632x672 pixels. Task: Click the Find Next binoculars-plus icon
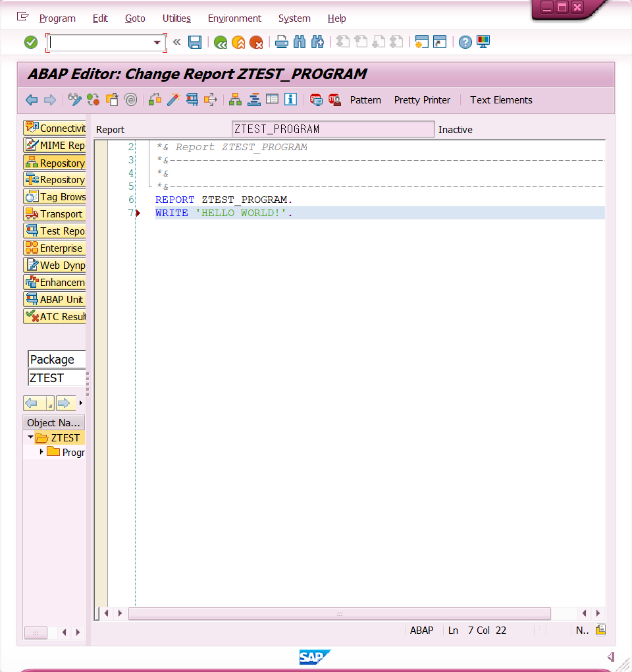(x=317, y=42)
